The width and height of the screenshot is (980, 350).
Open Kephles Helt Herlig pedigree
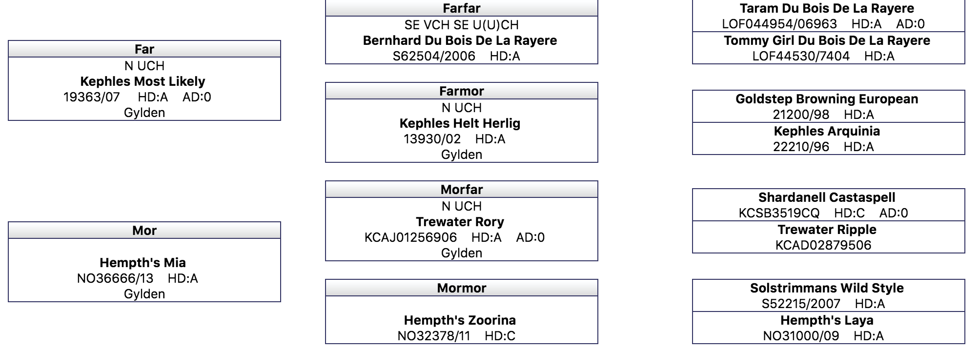460,123
